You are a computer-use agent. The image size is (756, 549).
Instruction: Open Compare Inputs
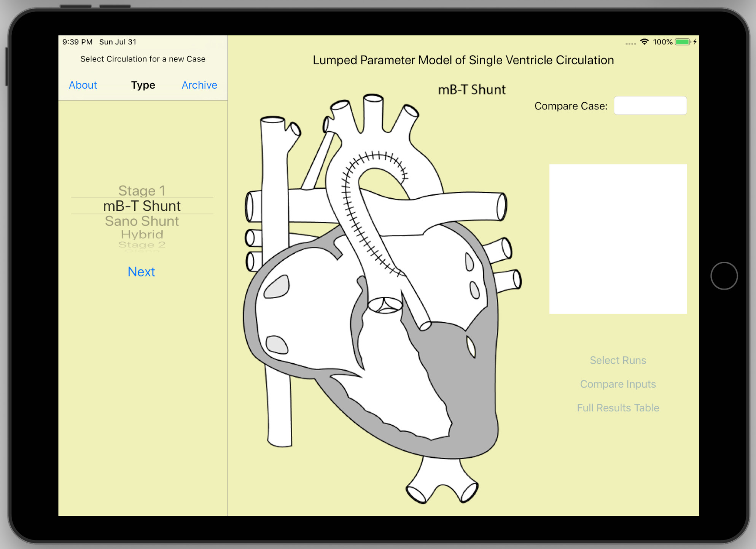618,384
